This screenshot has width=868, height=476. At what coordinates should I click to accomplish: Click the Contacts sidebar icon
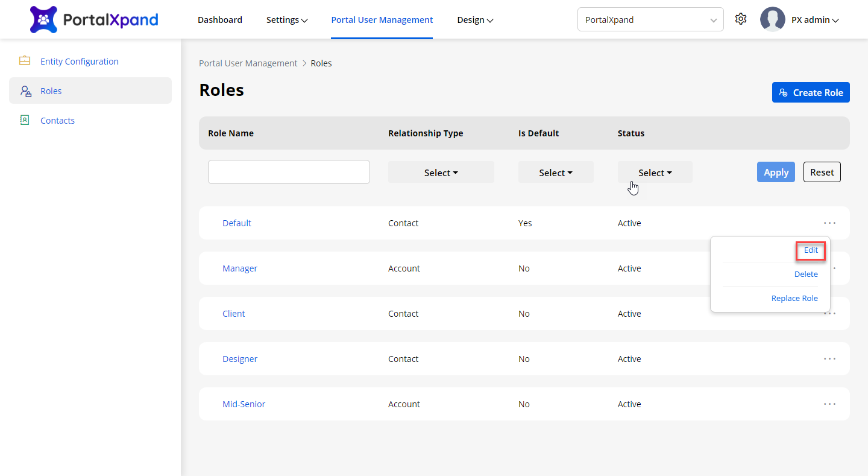pos(25,120)
